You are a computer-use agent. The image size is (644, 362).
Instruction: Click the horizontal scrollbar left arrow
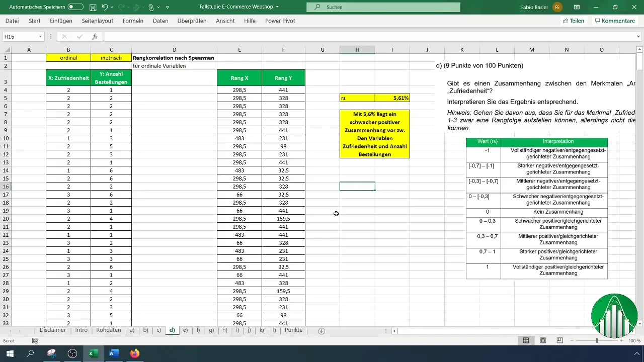[394, 331]
